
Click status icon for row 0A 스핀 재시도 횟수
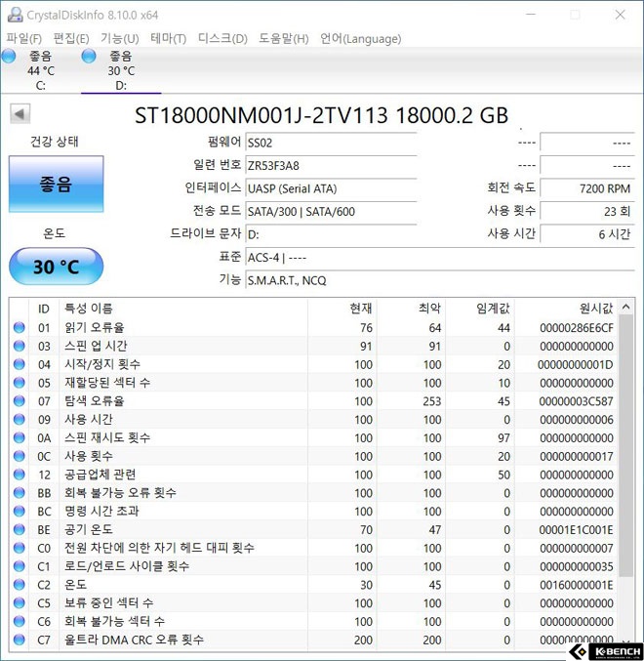[20, 437]
